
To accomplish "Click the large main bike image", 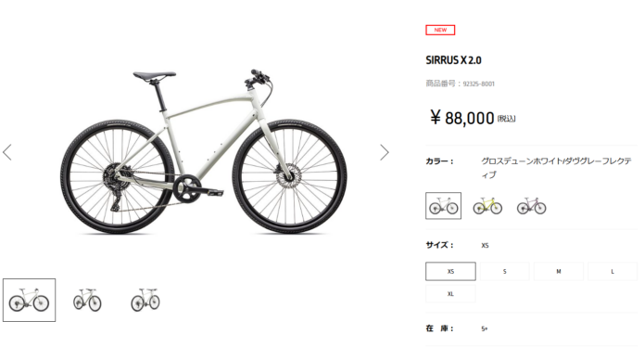I will [204, 152].
